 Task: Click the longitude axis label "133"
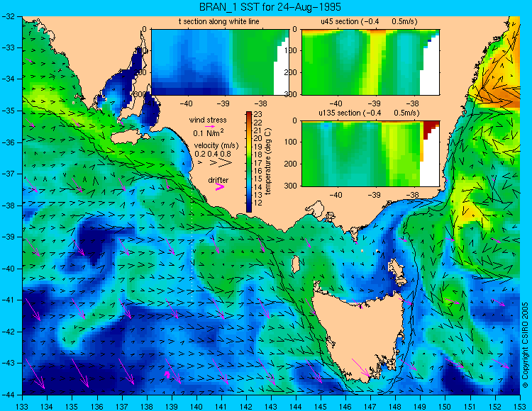(22, 406)
